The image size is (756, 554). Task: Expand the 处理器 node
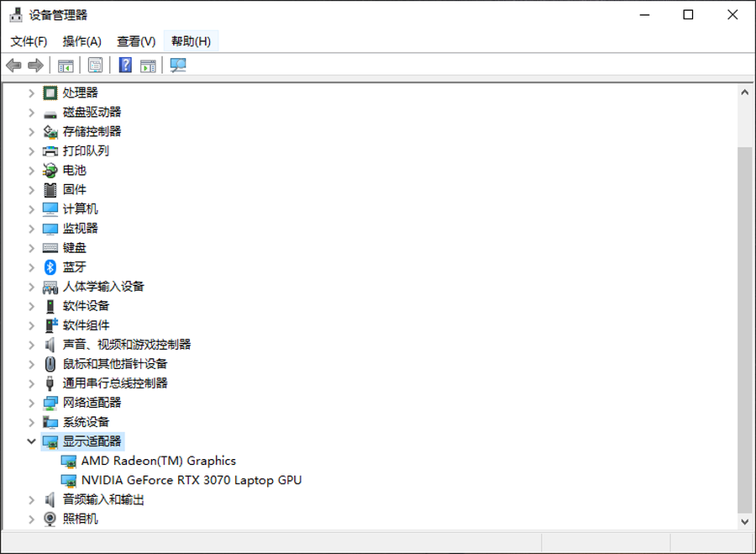31,92
